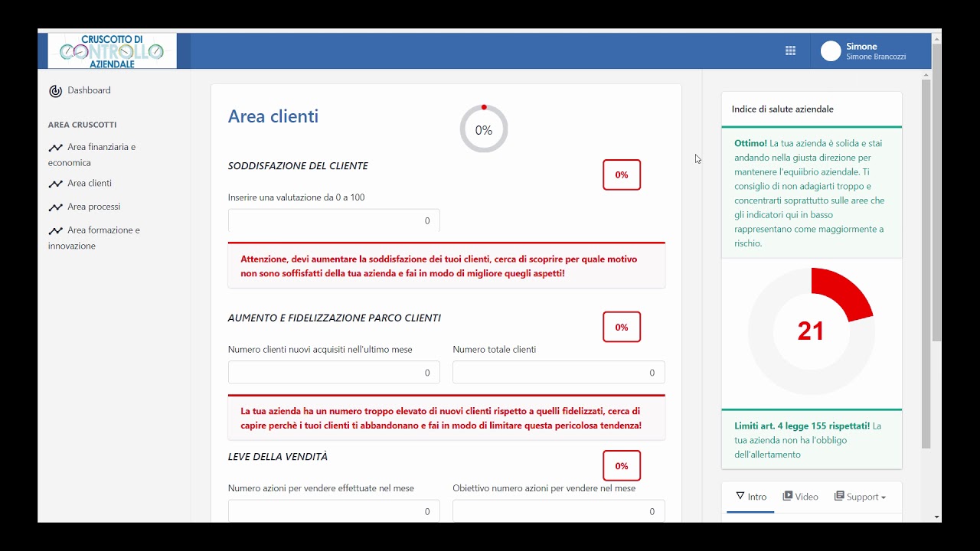The image size is (980, 551).
Task: Click the customer satisfaction rating input field
Action: tap(334, 220)
